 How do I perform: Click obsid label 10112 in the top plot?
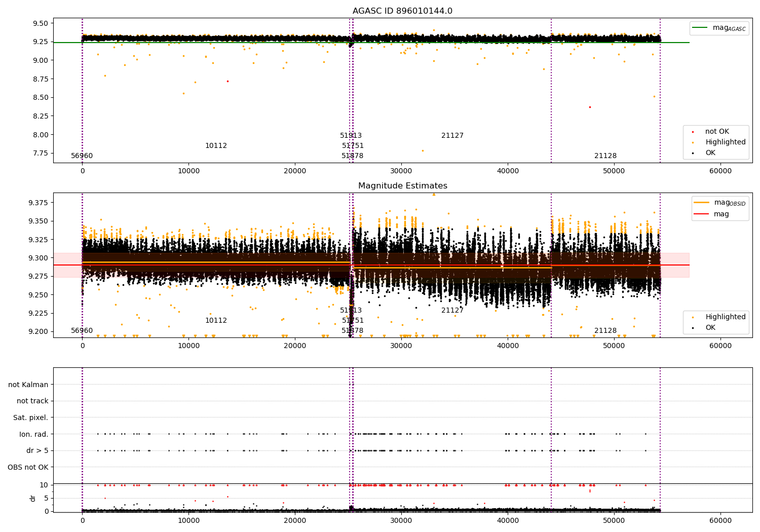click(216, 146)
